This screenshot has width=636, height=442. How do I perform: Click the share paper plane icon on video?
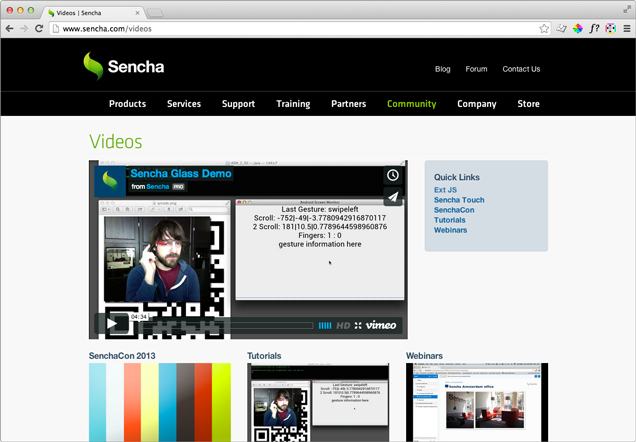tap(393, 197)
